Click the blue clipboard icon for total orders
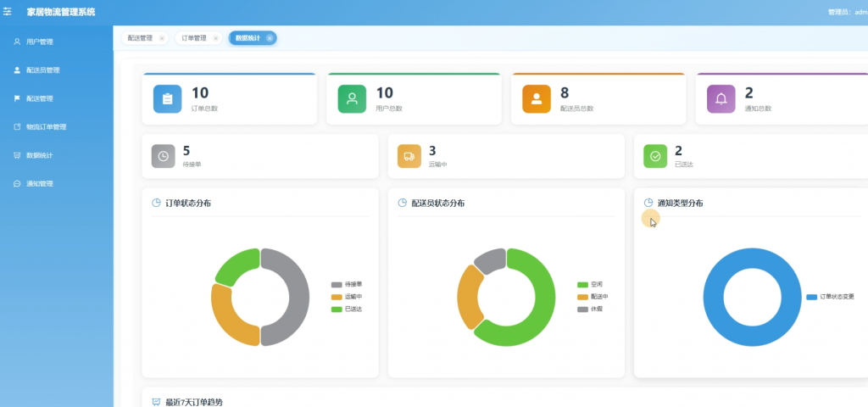This screenshot has width=868, height=407. 167,99
